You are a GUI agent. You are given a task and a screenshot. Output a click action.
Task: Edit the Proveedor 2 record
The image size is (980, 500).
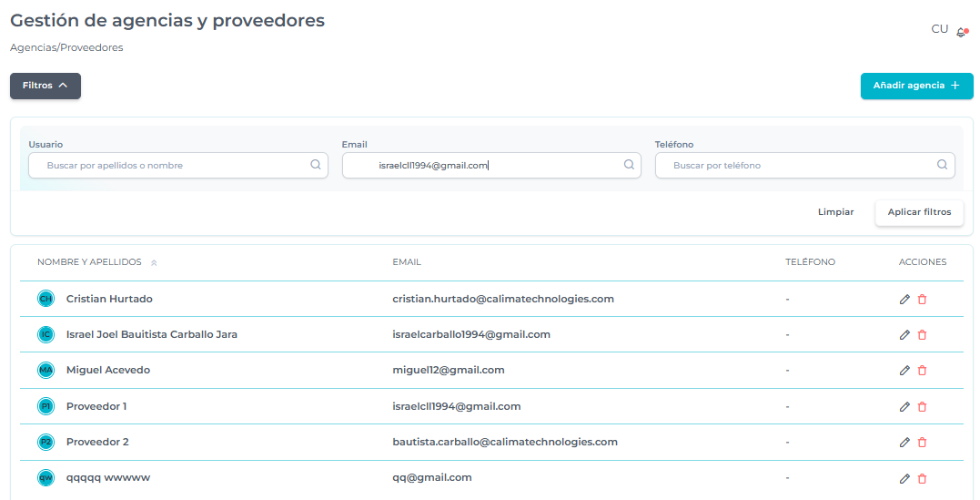[904, 443]
